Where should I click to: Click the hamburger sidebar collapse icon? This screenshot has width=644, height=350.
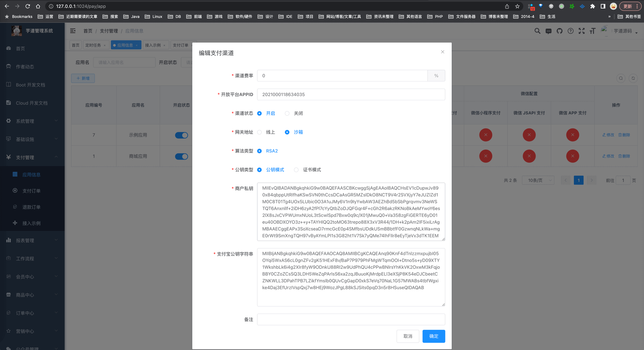click(73, 31)
